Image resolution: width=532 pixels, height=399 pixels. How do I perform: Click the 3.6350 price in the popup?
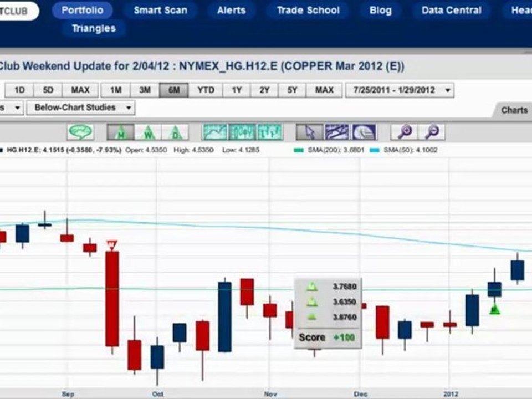345,302
